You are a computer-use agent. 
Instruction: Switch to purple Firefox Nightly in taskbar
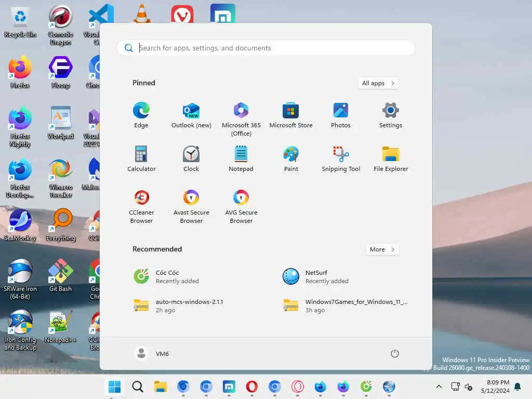343,387
